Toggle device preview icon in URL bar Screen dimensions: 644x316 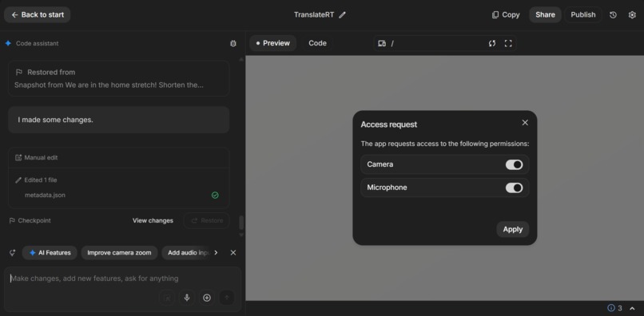[382, 44]
